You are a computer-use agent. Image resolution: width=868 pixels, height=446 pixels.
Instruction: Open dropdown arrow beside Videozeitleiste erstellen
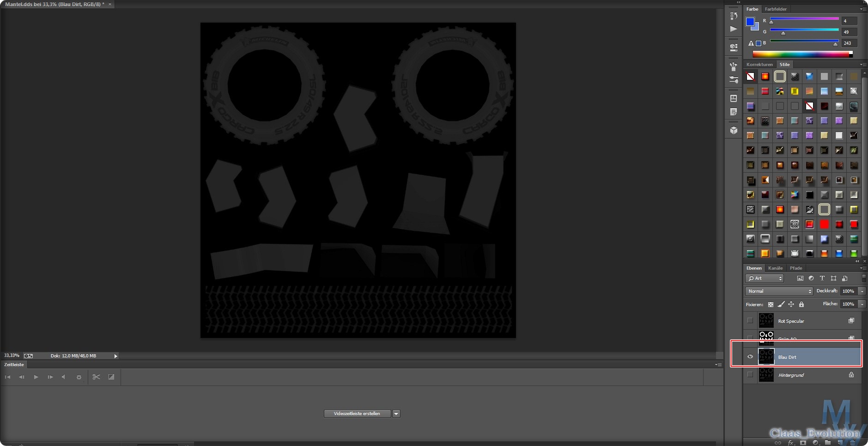click(x=396, y=414)
